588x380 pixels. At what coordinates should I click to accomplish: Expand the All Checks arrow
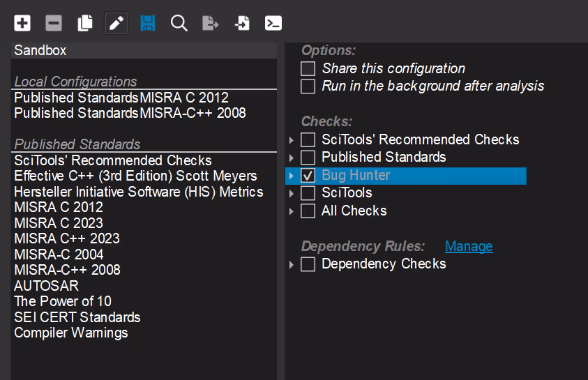(x=292, y=211)
